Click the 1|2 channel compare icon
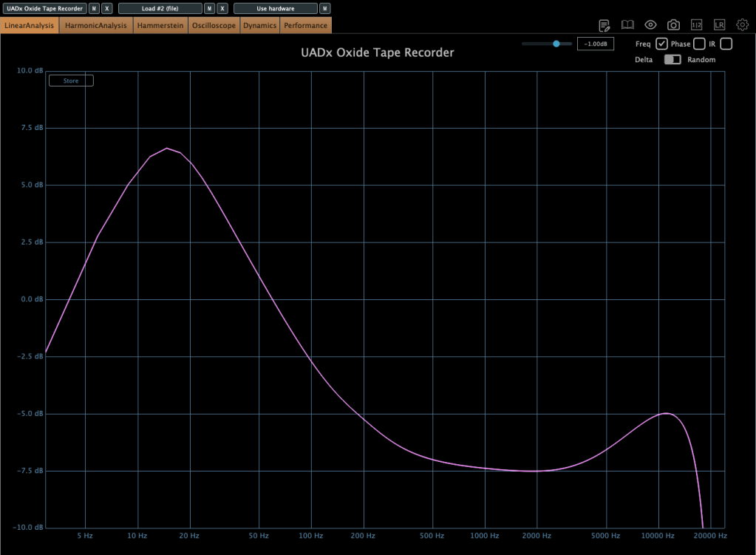756x555 pixels. 696,25
